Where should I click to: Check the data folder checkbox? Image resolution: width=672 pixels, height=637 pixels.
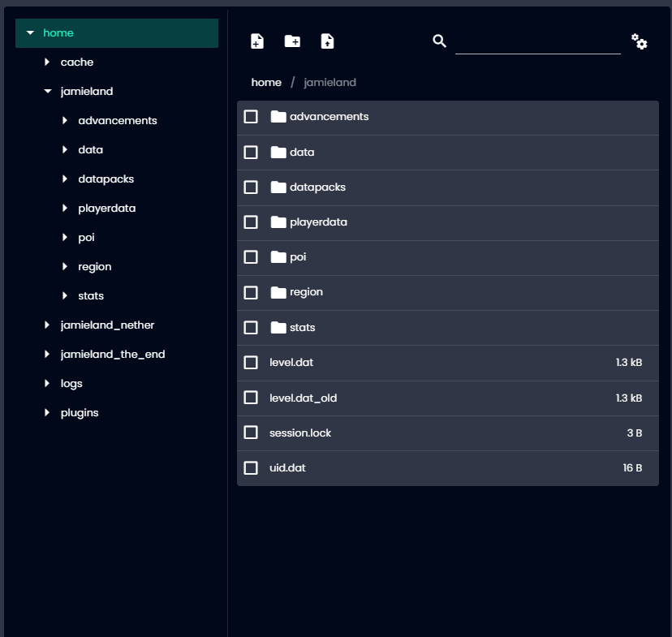point(251,152)
